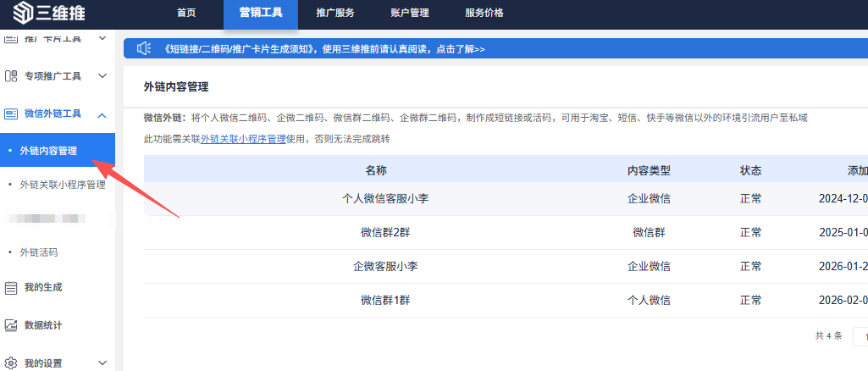Click the 状态 column header
This screenshot has height=371, width=868.
click(x=750, y=170)
